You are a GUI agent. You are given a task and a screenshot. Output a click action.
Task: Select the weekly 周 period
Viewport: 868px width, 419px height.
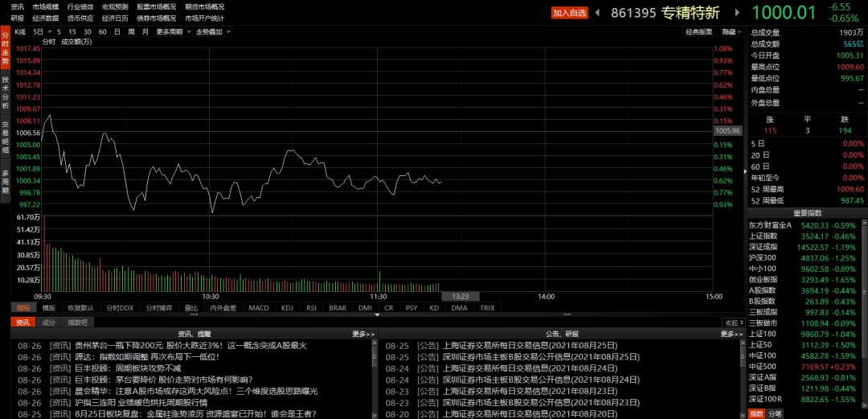[x=131, y=32]
